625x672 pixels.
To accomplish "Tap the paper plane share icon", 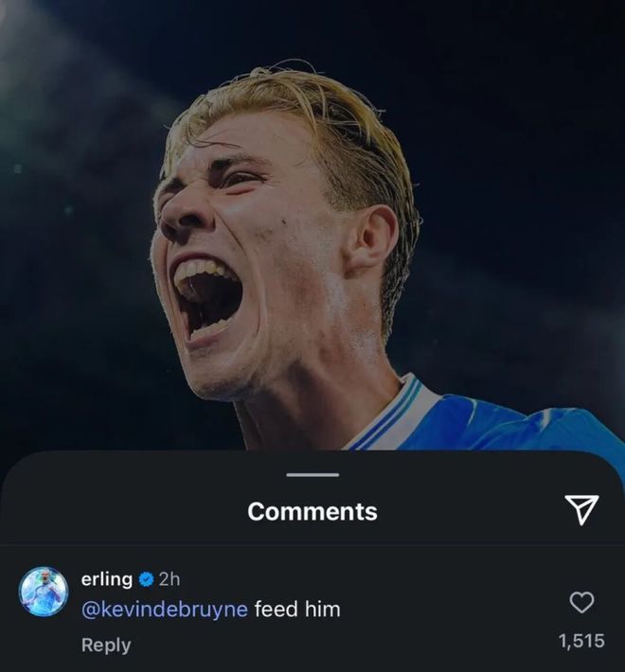I will click(581, 510).
